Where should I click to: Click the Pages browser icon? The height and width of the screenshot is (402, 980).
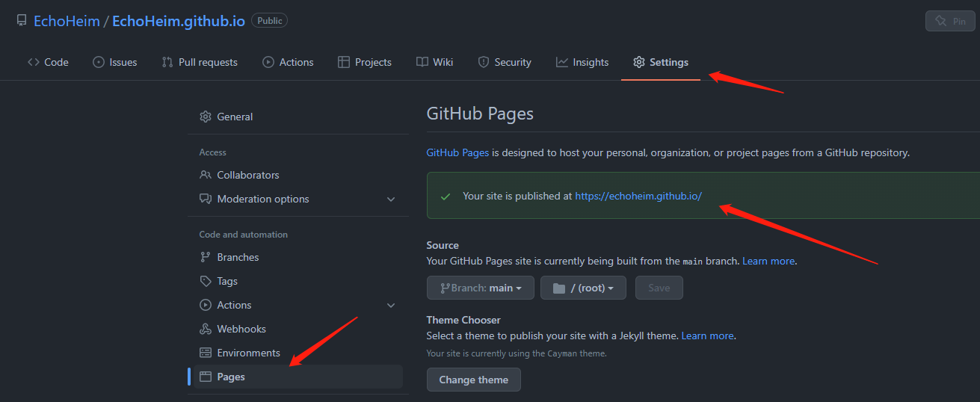206,377
